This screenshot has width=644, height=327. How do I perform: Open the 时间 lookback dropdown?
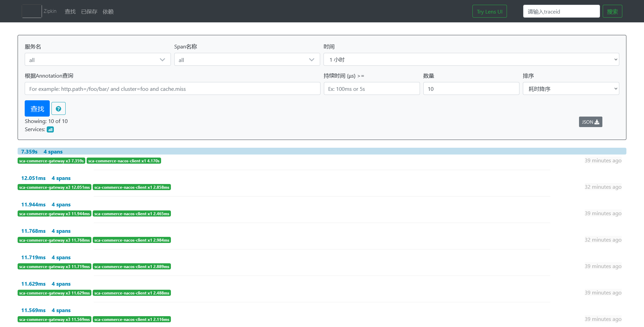(471, 60)
